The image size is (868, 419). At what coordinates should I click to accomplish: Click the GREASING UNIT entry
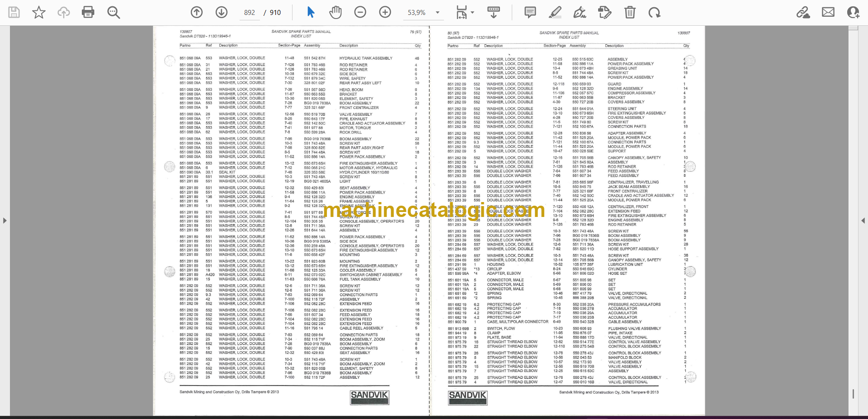(x=622, y=68)
